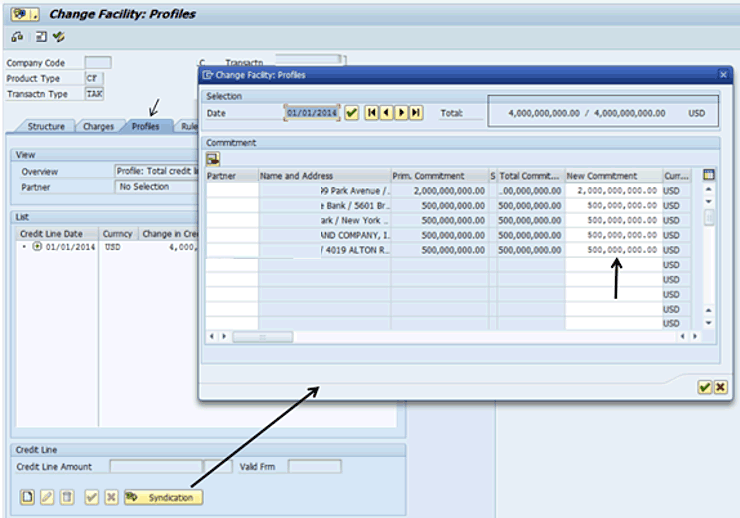Image resolution: width=740 pixels, height=518 pixels.
Task: Advance to the next profile date record
Action: pyautogui.click(x=401, y=113)
